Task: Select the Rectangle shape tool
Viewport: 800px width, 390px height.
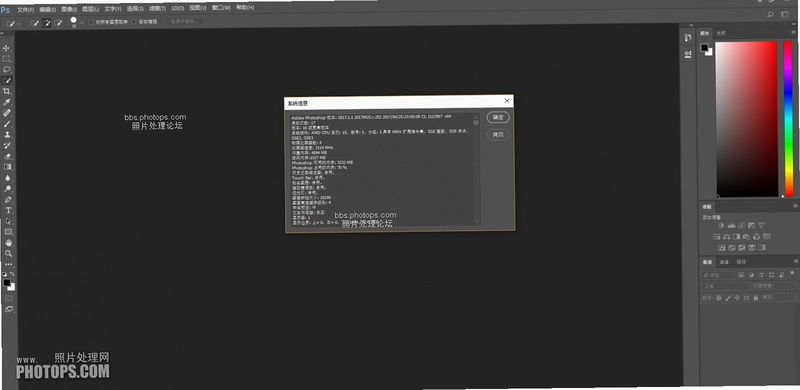Action: click(x=8, y=232)
